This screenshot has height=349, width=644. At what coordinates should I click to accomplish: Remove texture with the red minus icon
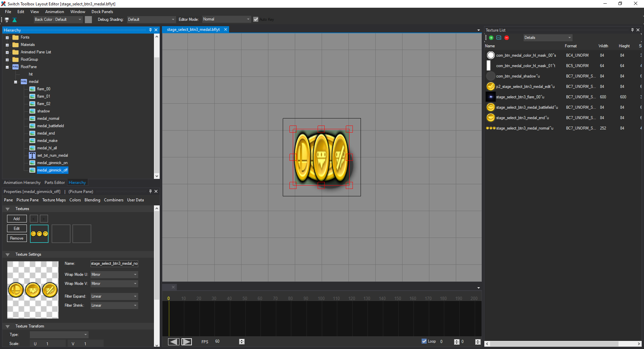(506, 38)
